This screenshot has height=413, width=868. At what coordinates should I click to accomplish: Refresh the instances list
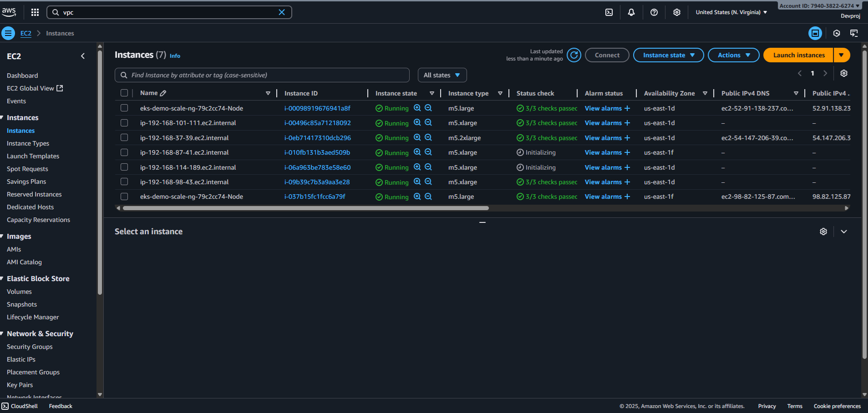574,55
